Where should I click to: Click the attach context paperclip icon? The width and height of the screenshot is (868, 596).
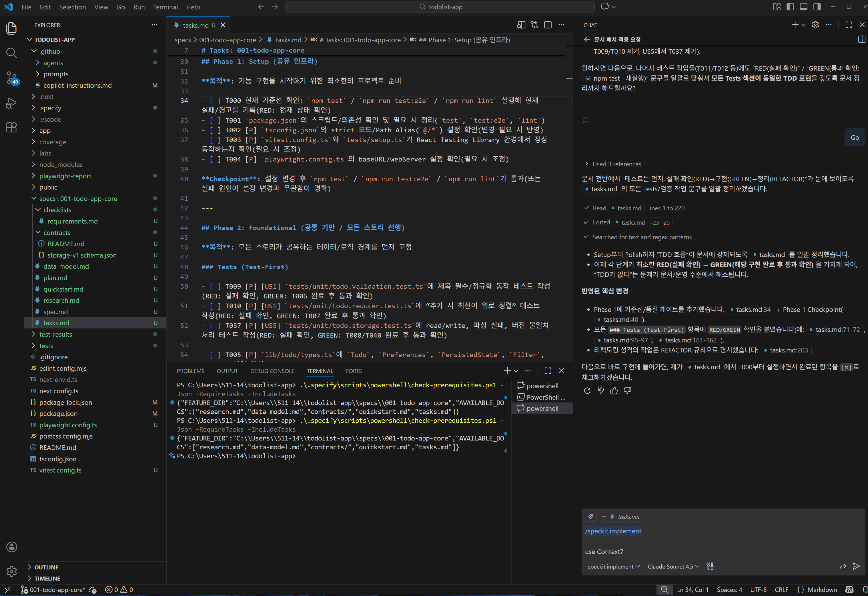590,517
